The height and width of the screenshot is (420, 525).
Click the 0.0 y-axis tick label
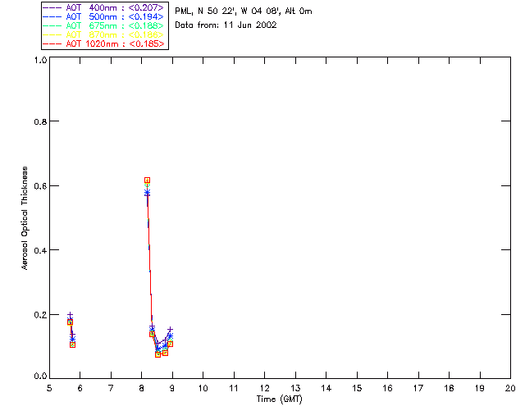coord(40,377)
